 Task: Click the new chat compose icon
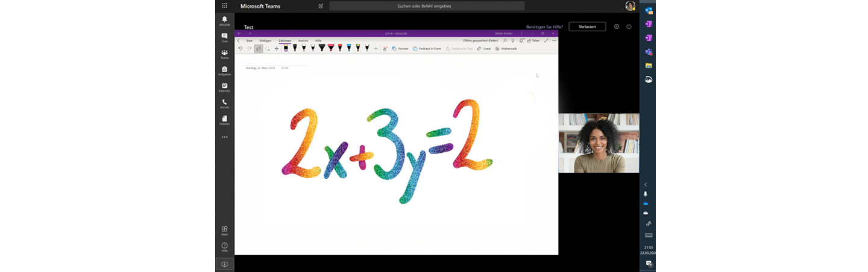coord(321,6)
